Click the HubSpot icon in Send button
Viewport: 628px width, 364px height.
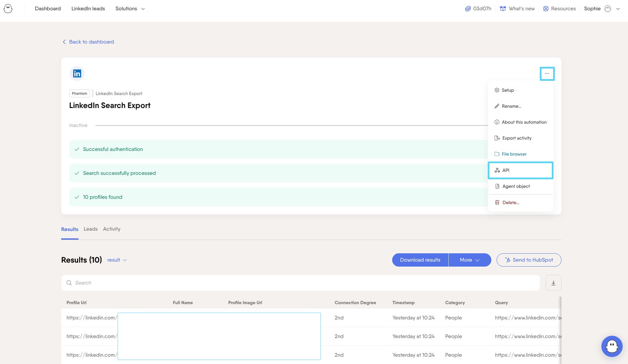(x=508, y=260)
